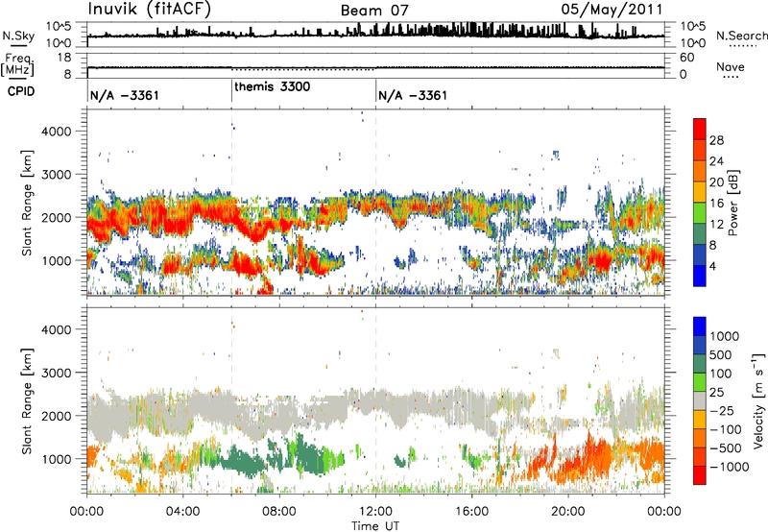Screen dimensions: 768x532
Task: Click the '16:00' time axis label
Action: [471, 512]
